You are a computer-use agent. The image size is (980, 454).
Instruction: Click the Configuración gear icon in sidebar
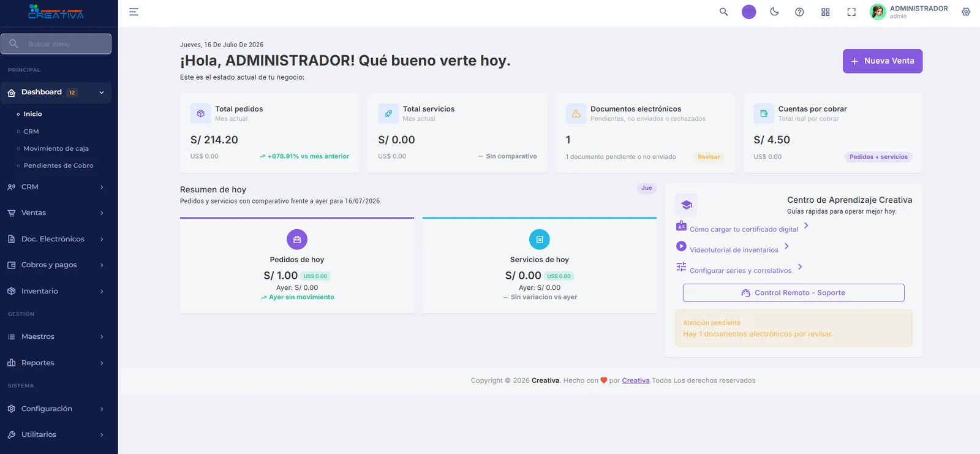click(x=12, y=409)
